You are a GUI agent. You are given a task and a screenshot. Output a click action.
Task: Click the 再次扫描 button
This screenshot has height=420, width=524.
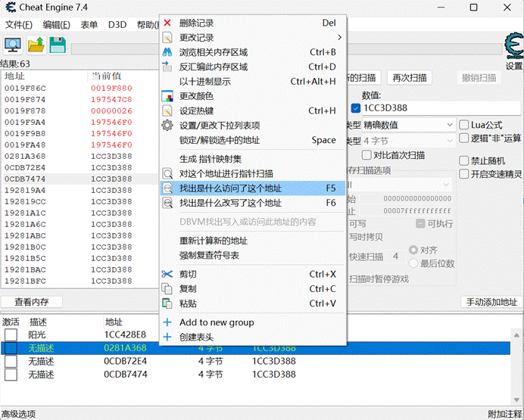[x=410, y=78]
